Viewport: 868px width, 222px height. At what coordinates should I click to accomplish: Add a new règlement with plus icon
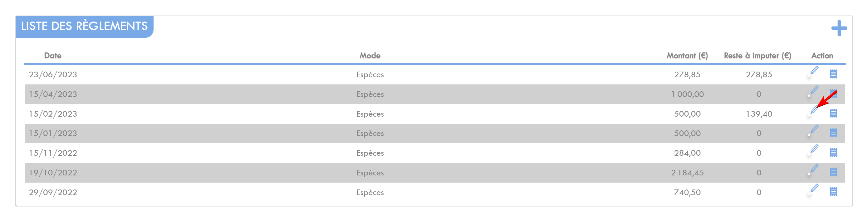pos(839,28)
